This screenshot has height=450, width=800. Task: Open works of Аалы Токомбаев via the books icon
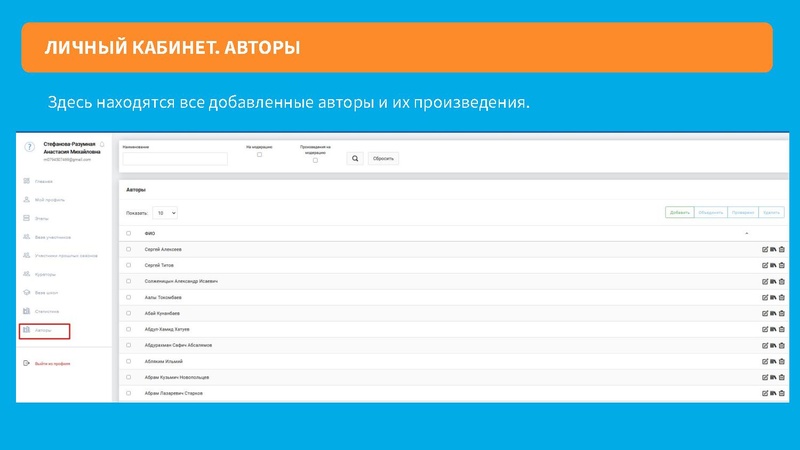(x=773, y=297)
